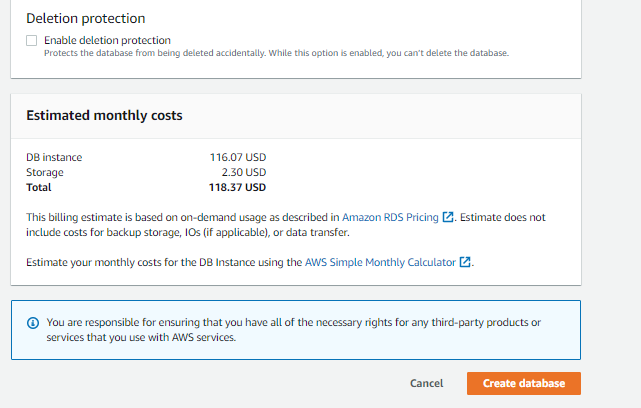Click external-link icon after AWS Simple Monthly Calculator
641x408 pixels.
[x=465, y=262]
